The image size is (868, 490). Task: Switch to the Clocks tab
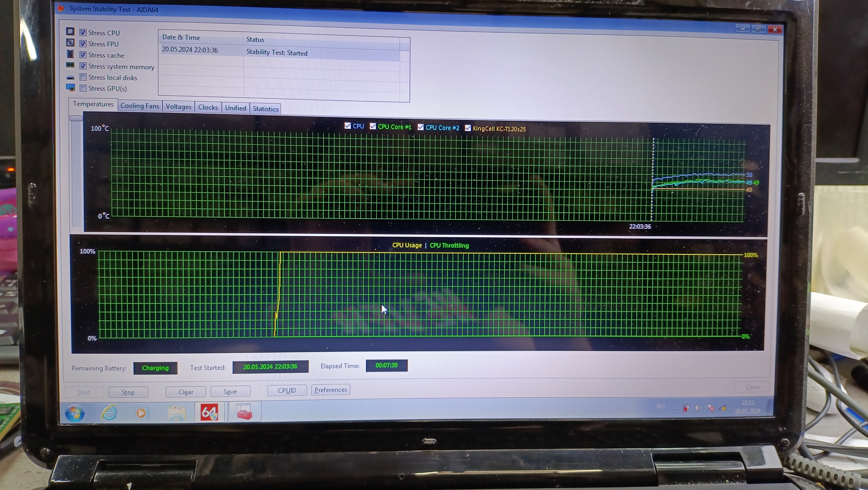coord(208,107)
